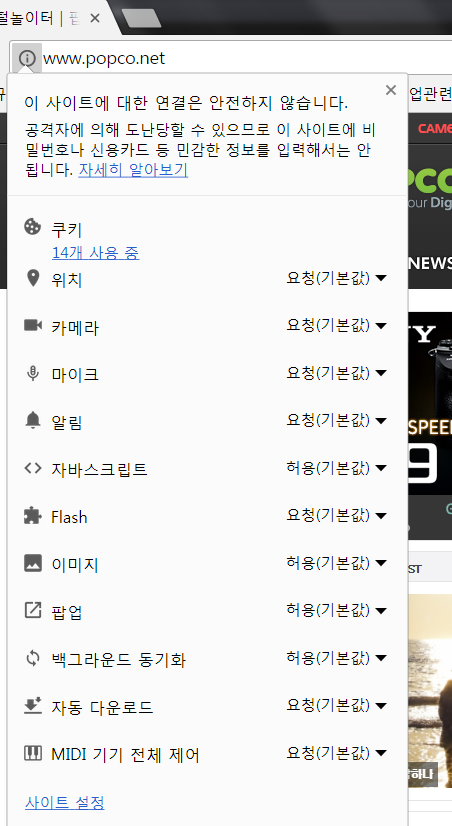
Task: Open the 위치 permission dropdown
Action: [x=336, y=278]
